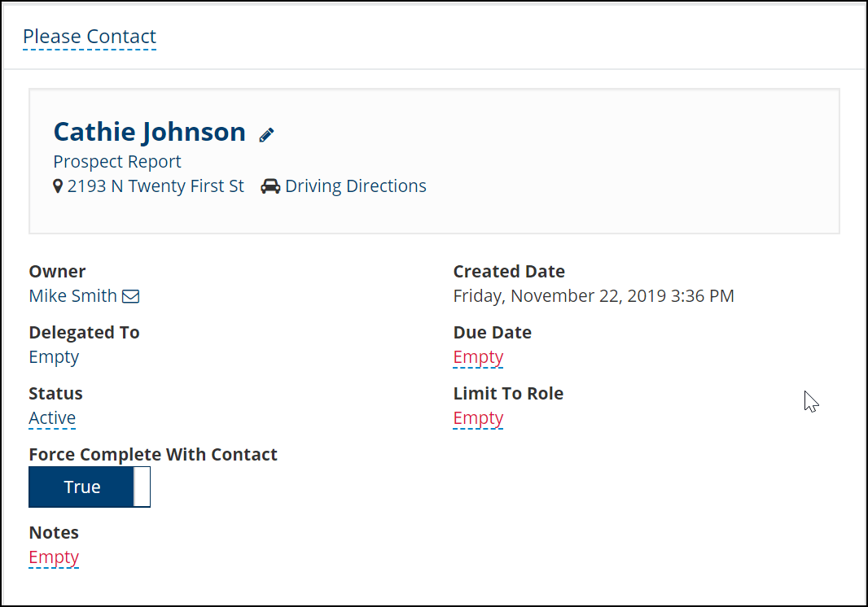The image size is (868, 607).
Task: Click the car icon for directions
Action: click(270, 186)
